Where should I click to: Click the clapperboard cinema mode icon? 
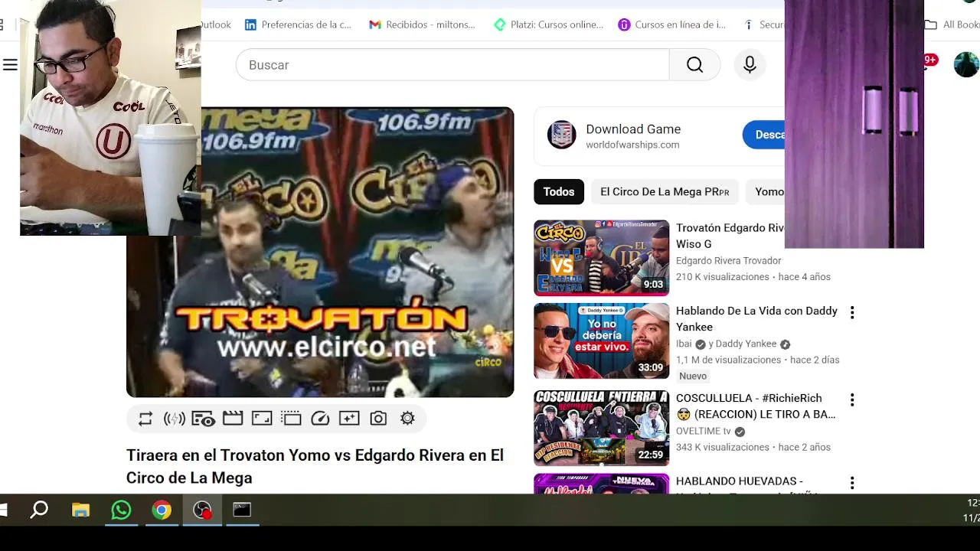(x=233, y=419)
